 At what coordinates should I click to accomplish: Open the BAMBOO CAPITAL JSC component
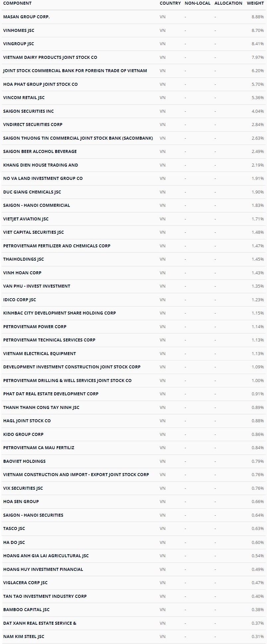26,610
